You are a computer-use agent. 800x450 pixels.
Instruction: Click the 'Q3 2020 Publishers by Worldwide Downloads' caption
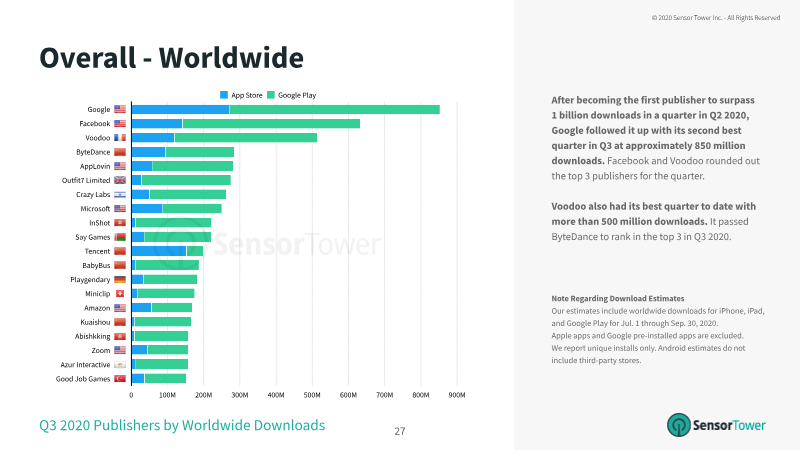tap(182, 425)
